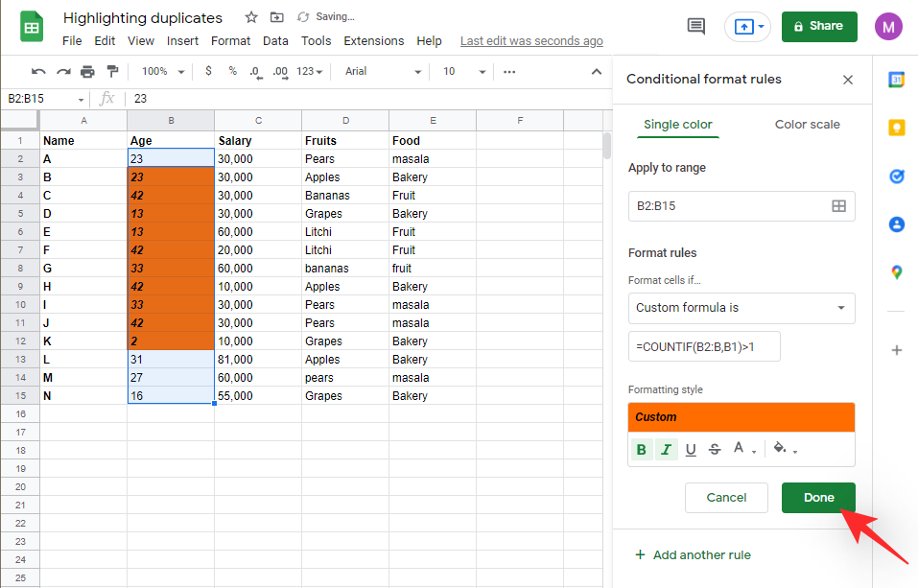Click 'Add another rule'
The image size is (918, 588).
[693, 554]
